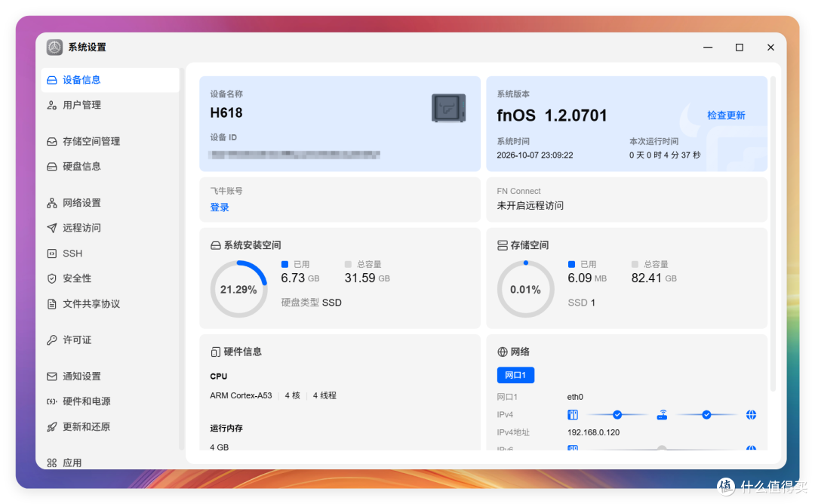The width and height of the screenshot is (815, 504).
Task: Click the 存储空间 storage icon
Action: pyautogui.click(x=503, y=245)
